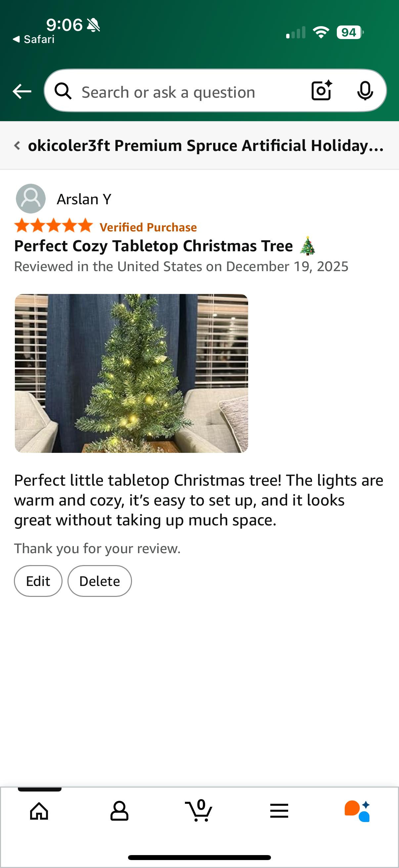Image resolution: width=399 pixels, height=868 pixels.
Task: Tap the magnifying glass search icon
Action: 63,91
